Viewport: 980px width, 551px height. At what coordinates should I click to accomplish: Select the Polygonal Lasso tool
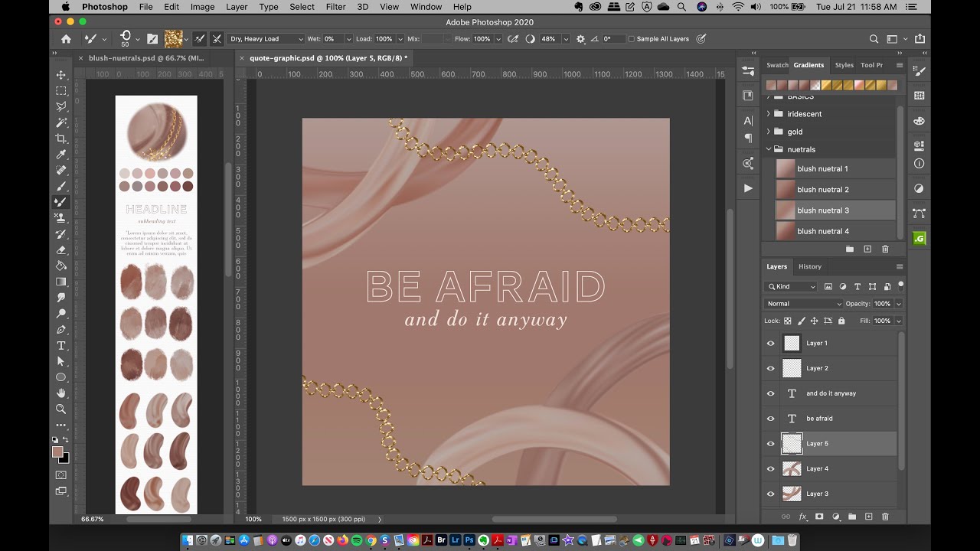coord(61,106)
